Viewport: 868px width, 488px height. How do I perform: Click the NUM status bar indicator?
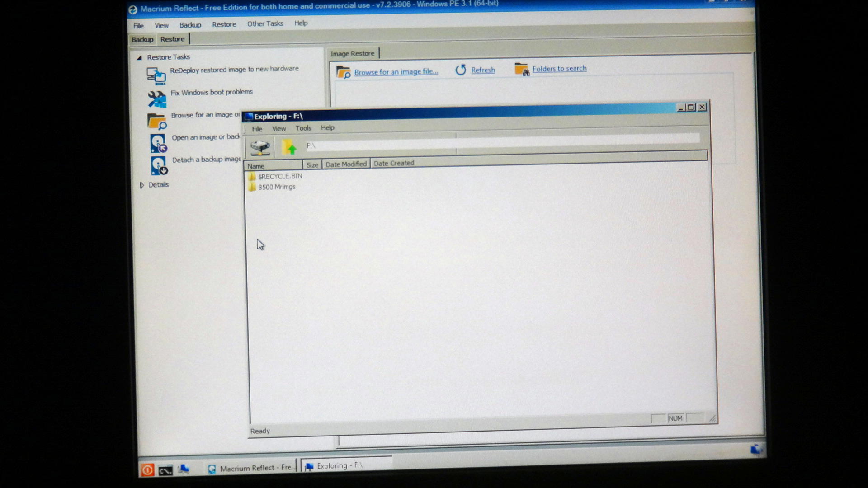[675, 418]
